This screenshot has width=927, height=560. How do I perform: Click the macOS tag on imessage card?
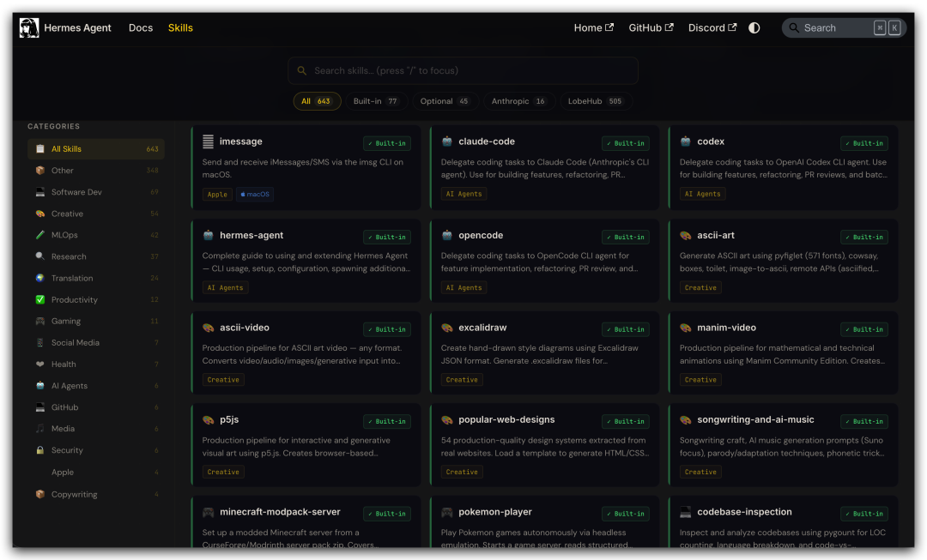[x=254, y=195]
